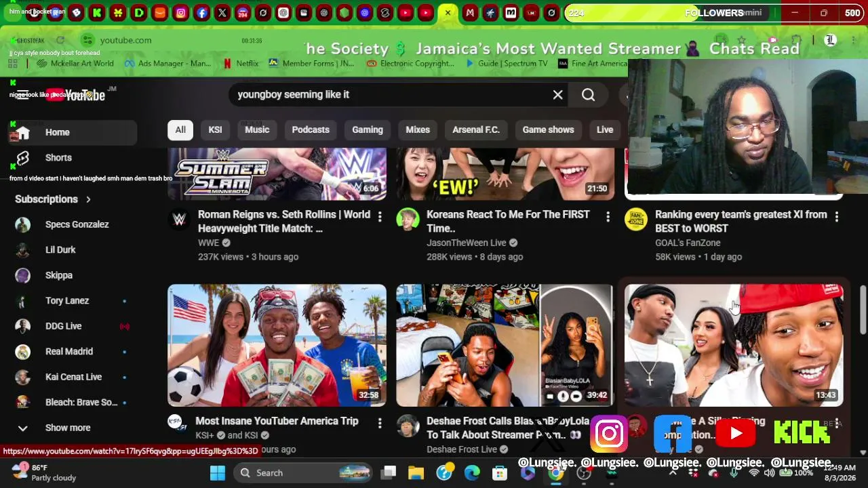
Task: Close the active browser tab
Action: point(448,13)
